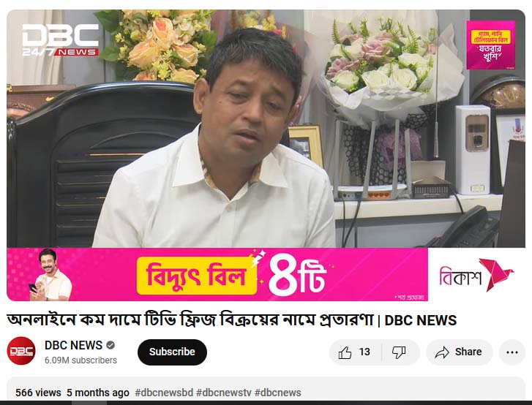Viewport: 532px width, 405px height.
Task: Click the video player to pause
Action: pos(266,129)
